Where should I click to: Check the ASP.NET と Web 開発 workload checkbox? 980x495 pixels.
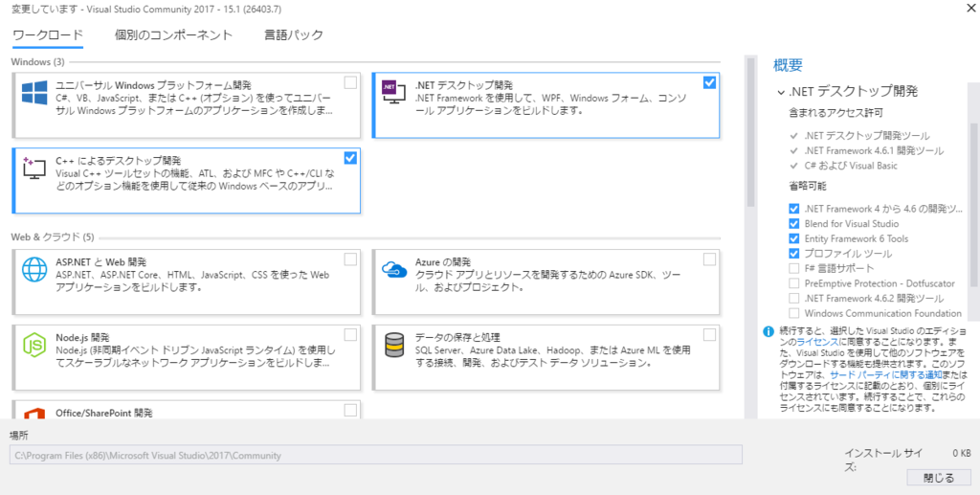(350, 259)
